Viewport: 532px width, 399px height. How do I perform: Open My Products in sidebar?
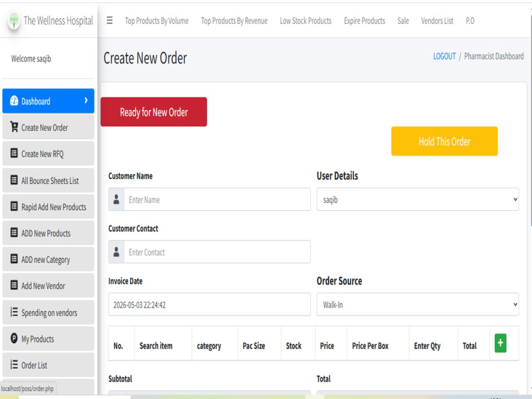[x=48, y=338]
